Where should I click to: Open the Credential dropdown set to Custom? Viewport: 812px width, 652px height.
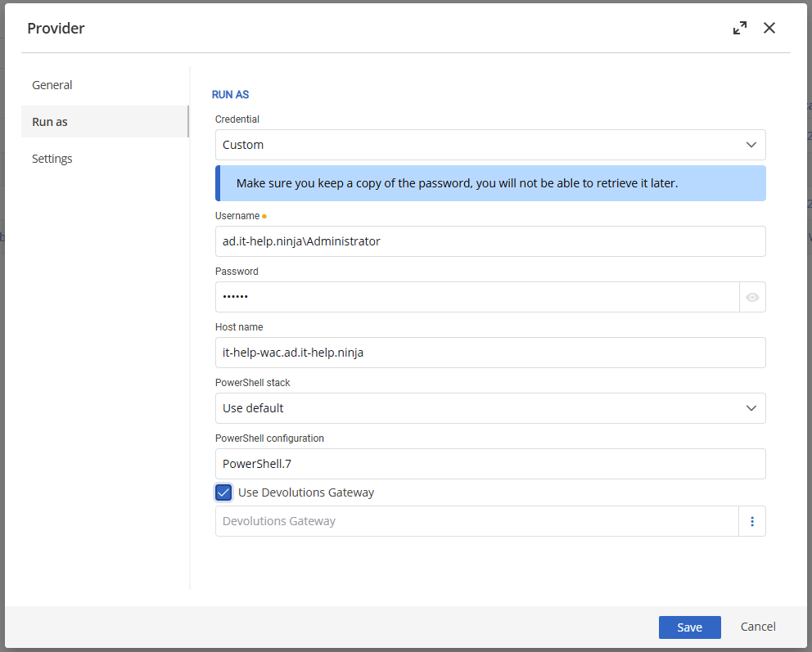click(x=489, y=145)
